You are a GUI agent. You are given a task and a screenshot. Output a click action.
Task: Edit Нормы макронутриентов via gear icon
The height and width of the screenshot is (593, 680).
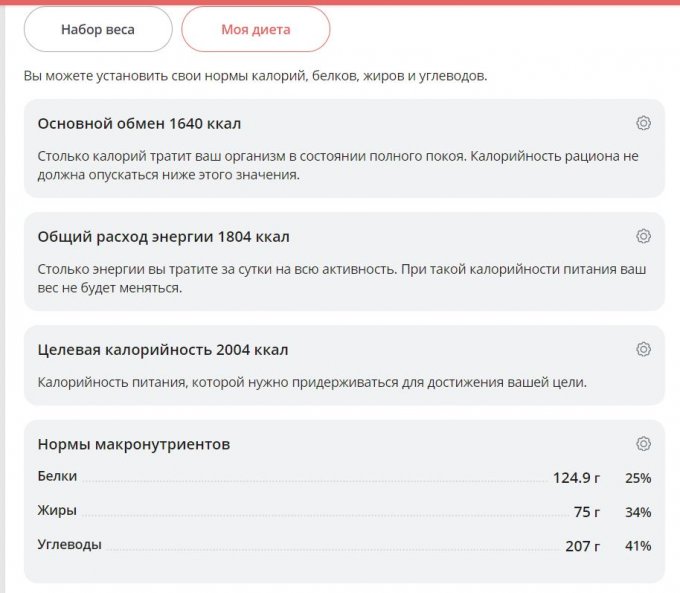pos(643,443)
